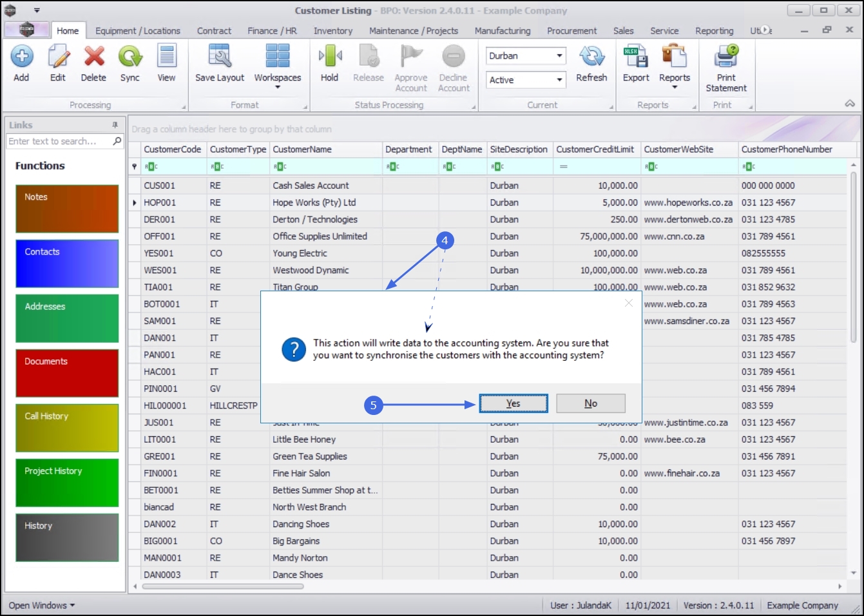Open the Notes function tile
The image size is (864, 616).
[67, 209]
